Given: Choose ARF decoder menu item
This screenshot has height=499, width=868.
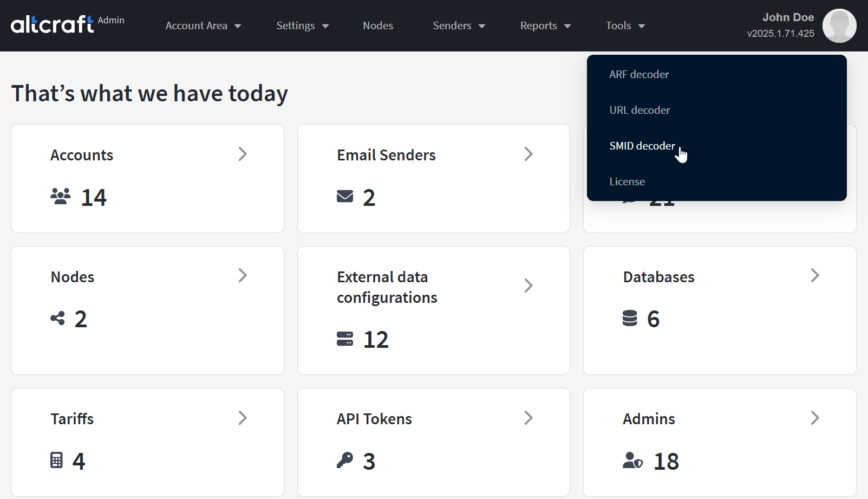Looking at the screenshot, I should tap(639, 74).
